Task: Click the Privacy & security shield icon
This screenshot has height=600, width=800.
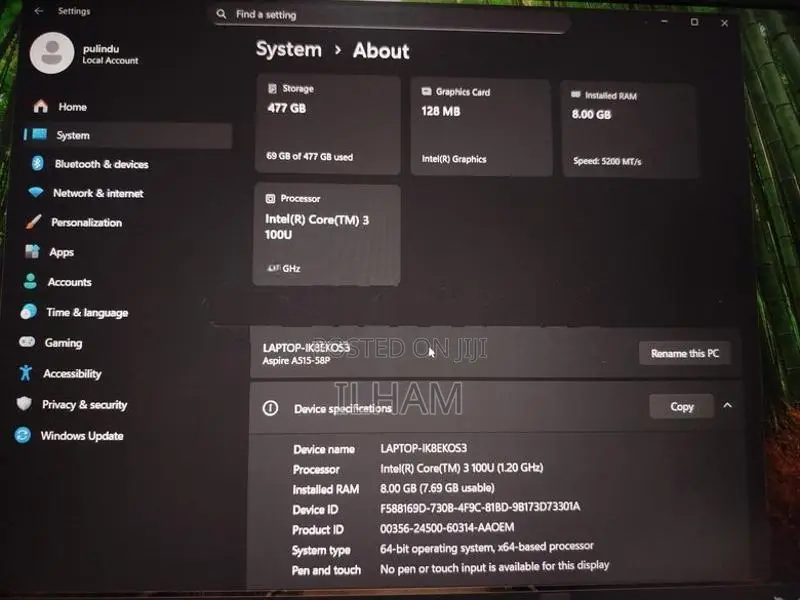Action: click(24, 404)
